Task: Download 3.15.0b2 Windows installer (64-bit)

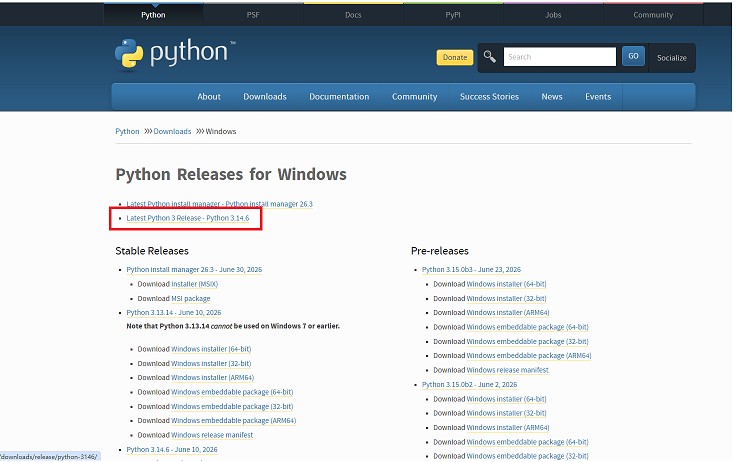Action: click(506, 400)
